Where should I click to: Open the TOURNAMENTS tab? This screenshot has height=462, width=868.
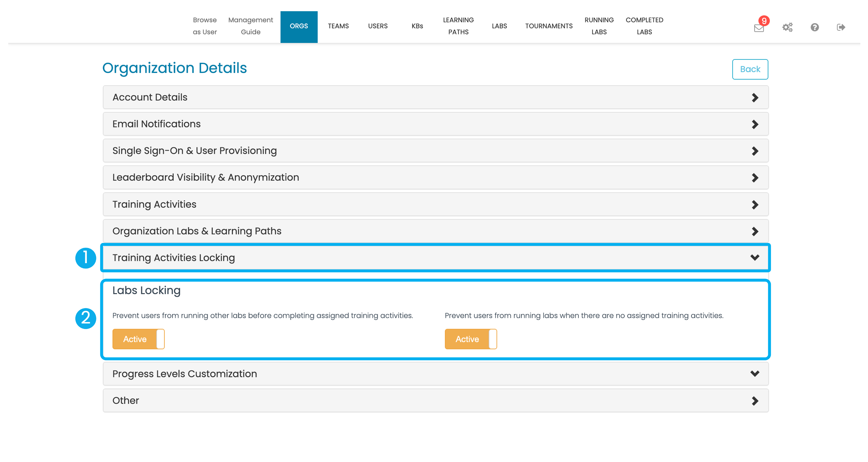[x=548, y=26]
